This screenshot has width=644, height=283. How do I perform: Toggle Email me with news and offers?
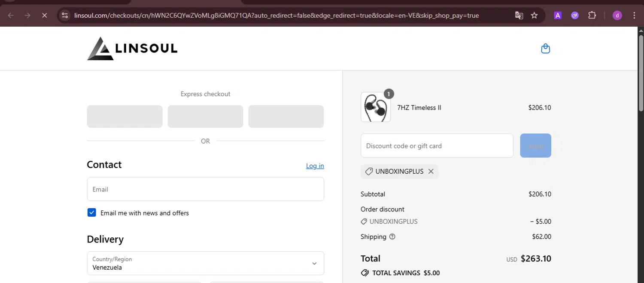click(92, 212)
